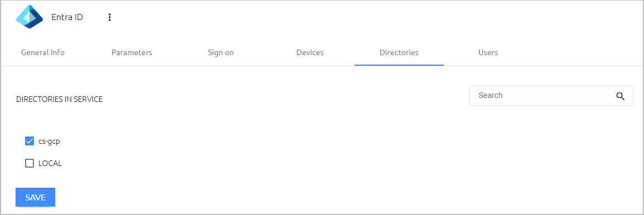Open the Parameters tab
644x215 pixels.
click(x=132, y=52)
